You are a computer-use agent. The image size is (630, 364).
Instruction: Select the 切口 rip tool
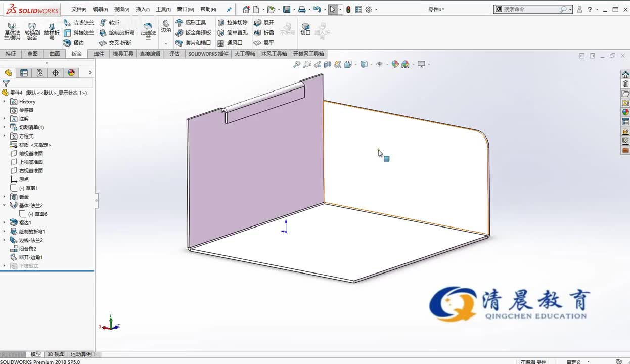coord(305,29)
